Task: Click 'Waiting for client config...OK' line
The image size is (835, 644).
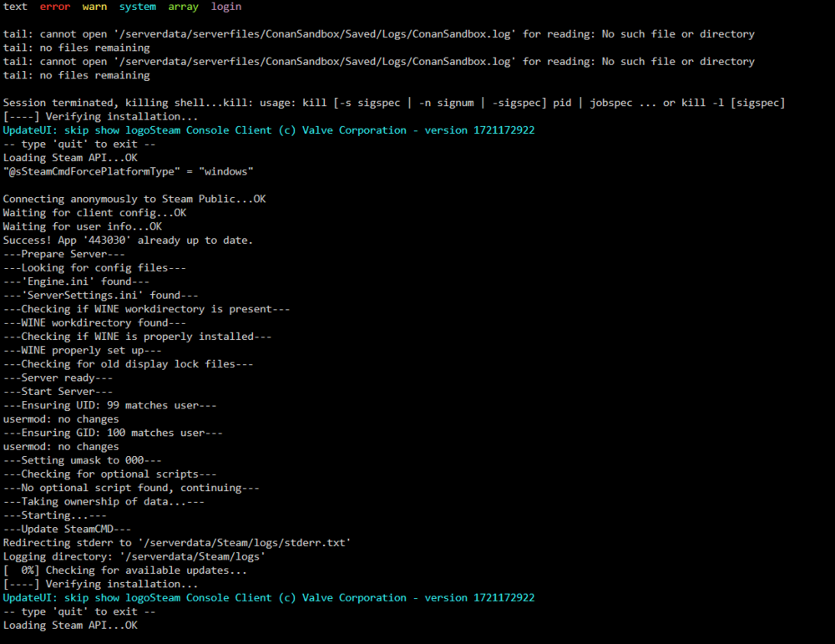Action: (95, 213)
